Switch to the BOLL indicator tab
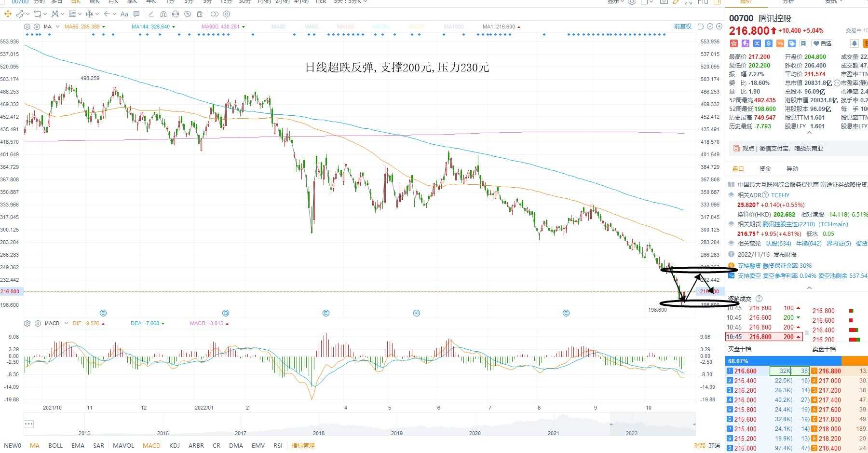868x453 pixels. click(55, 445)
